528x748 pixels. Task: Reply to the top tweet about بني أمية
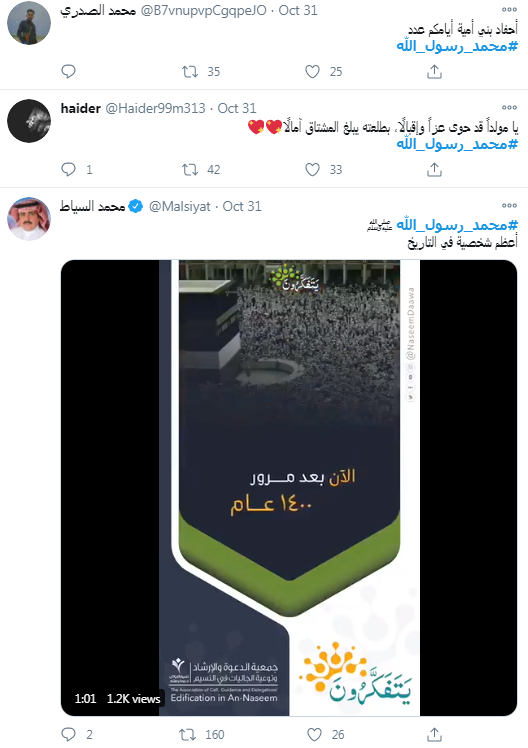68,72
